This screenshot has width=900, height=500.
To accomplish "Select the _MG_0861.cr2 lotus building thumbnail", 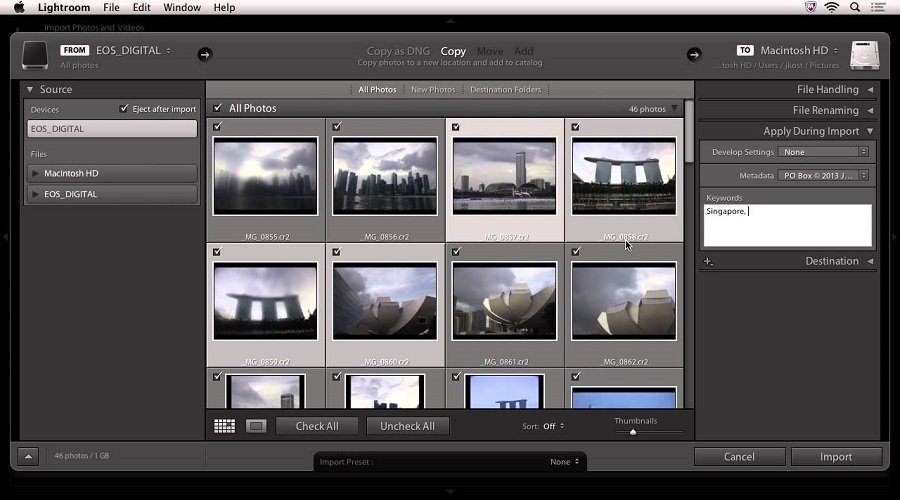I will coord(505,301).
